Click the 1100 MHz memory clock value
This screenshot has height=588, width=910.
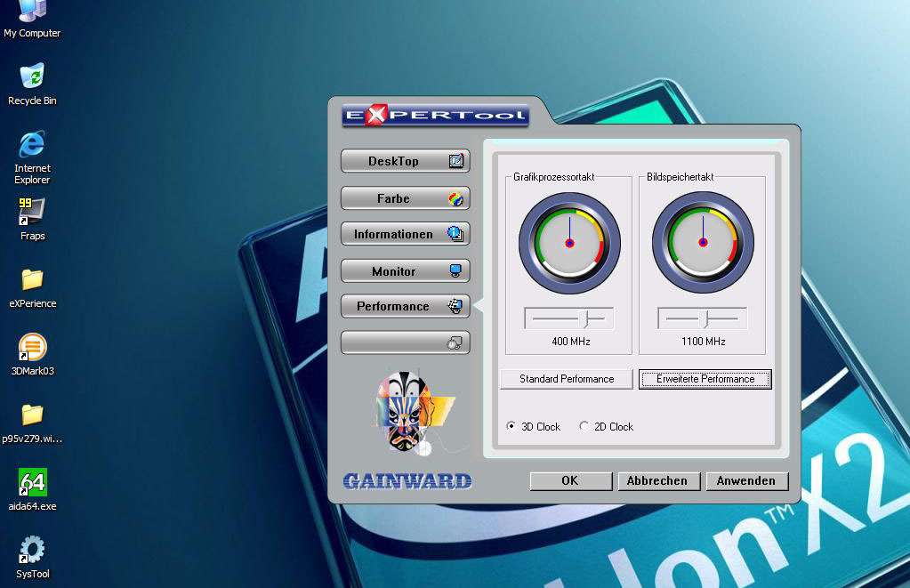704,342
